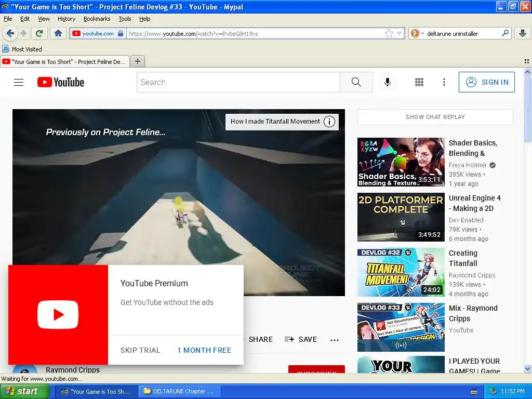This screenshot has width=532, height=399.
Task: Click the Dev Enabled channel name
Action: pyautogui.click(x=466, y=220)
